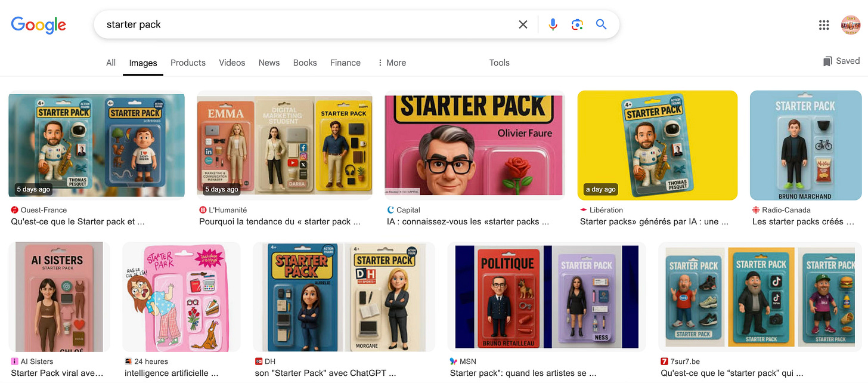Open MSN Bruno Retailleau Politique image
The image size is (868, 383).
(547, 296)
